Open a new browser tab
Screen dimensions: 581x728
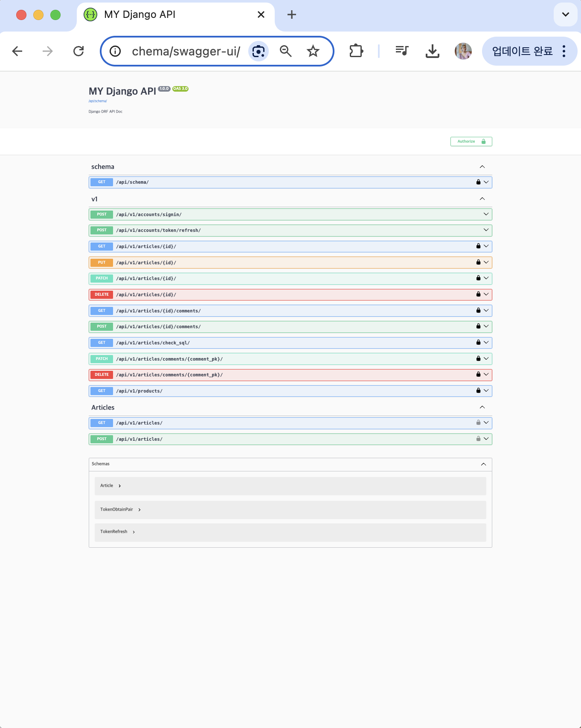[x=292, y=14]
